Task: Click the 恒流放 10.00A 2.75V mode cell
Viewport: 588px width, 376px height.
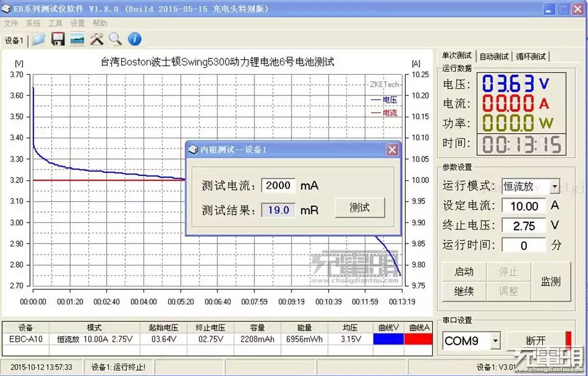Action: [95, 339]
